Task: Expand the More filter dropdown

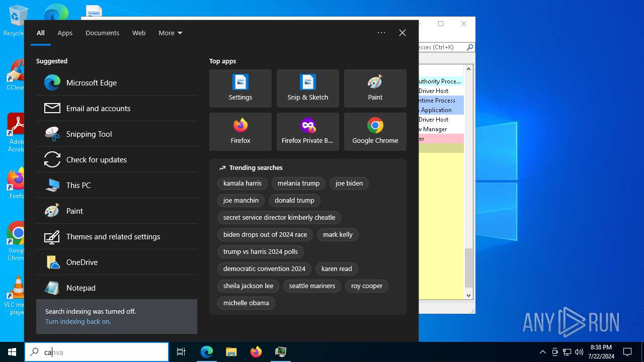Action: [x=171, y=33]
